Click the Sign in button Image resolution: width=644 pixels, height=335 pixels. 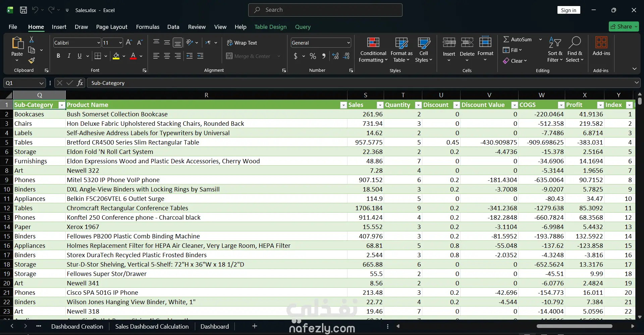pos(569,10)
